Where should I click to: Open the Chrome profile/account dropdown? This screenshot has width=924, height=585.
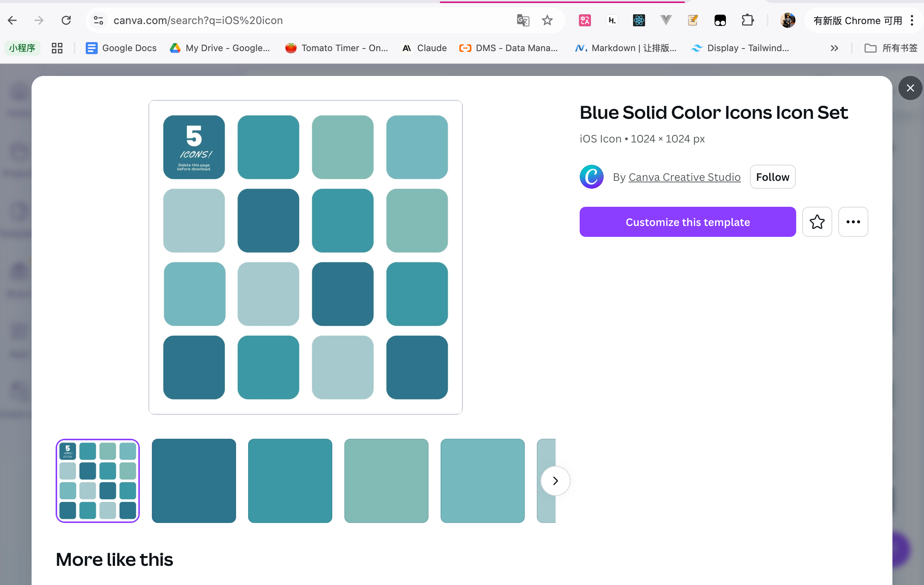coord(788,20)
